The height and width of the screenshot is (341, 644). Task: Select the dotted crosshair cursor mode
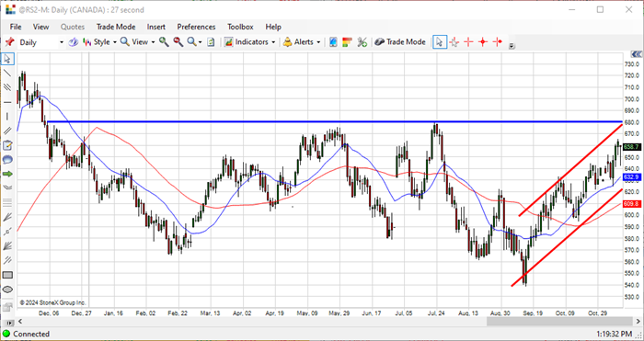click(454, 42)
